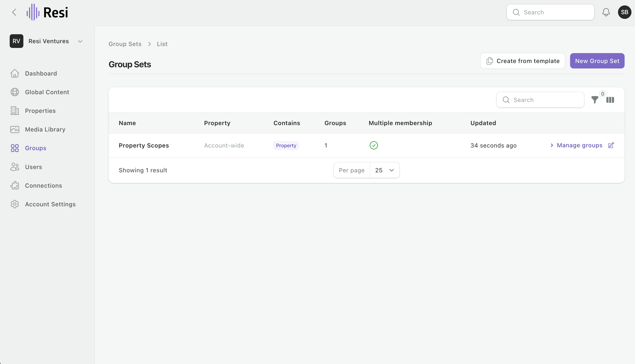Open notifications bell
The height and width of the screenshot is (364, 635).
(x=606, y=12)
